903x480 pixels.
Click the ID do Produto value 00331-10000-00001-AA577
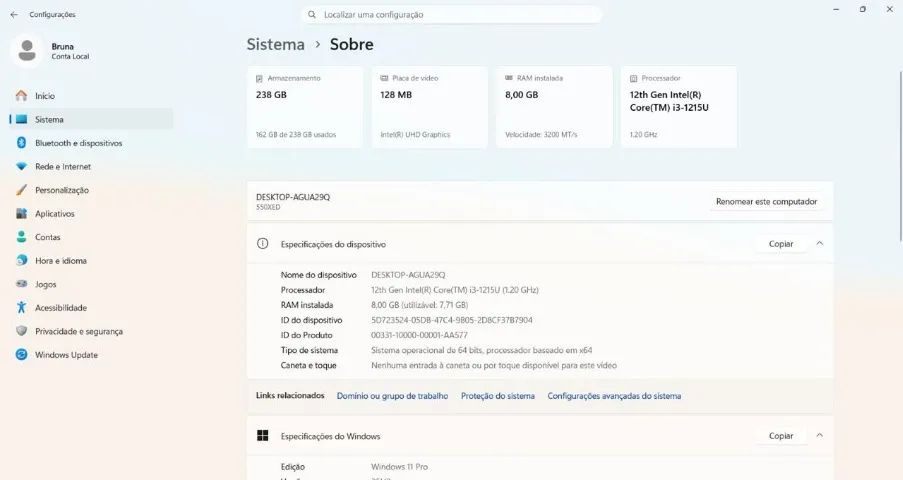(419, 335)
